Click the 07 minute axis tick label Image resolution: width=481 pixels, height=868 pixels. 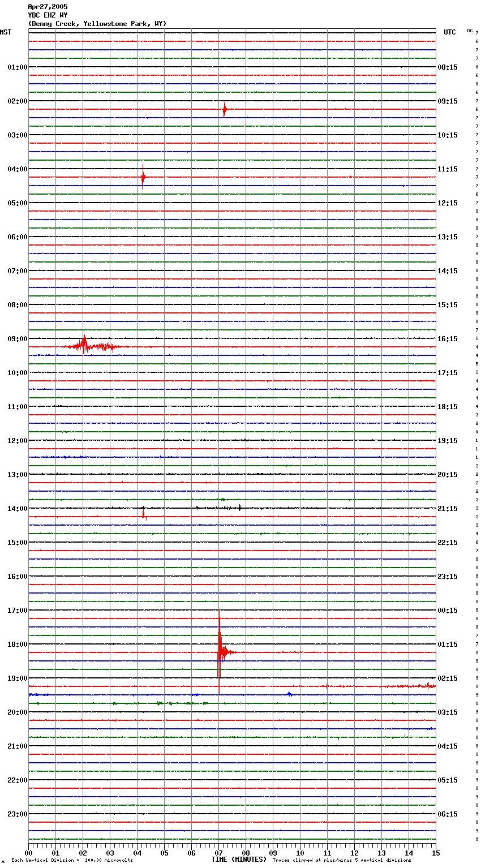pyautogui.click(x=218, y=853)
